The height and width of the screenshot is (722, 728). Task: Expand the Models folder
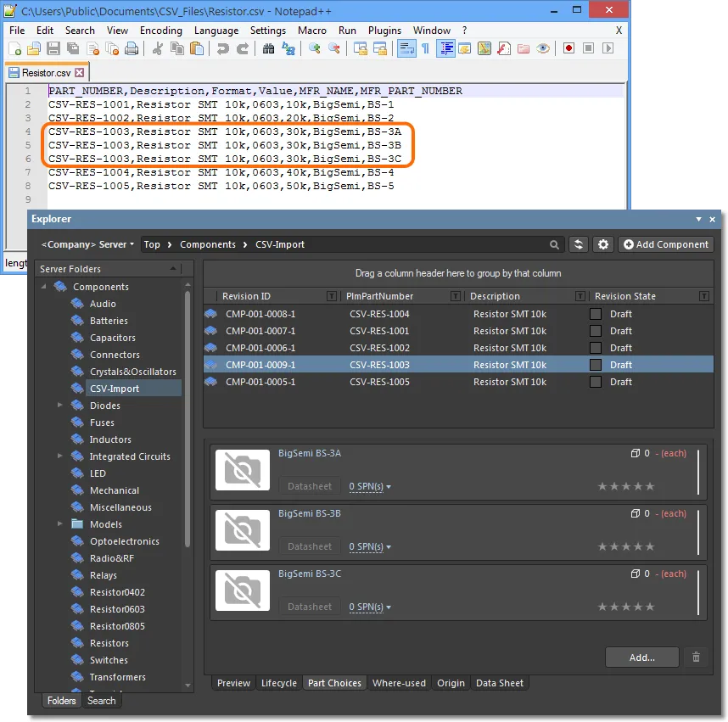[60, 524]
